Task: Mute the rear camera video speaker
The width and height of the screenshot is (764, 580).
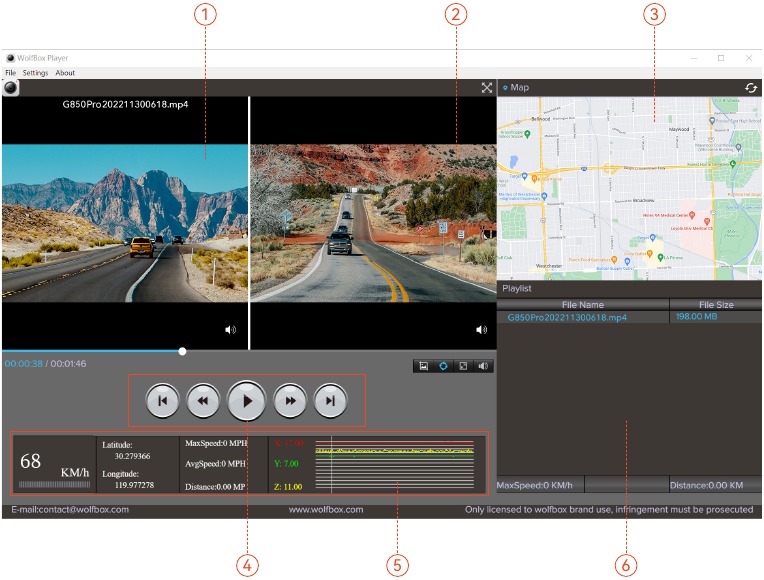Action: tap(481, 330)
